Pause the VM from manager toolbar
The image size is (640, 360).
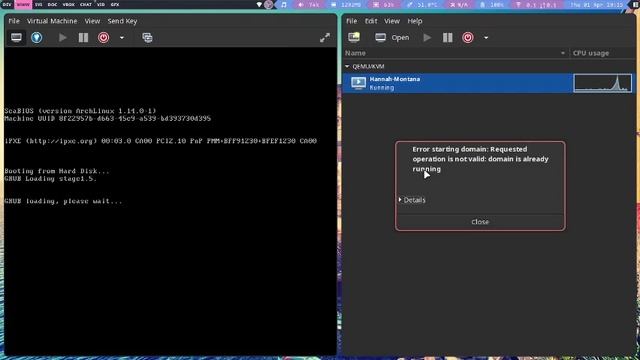[x=448, y=38]
